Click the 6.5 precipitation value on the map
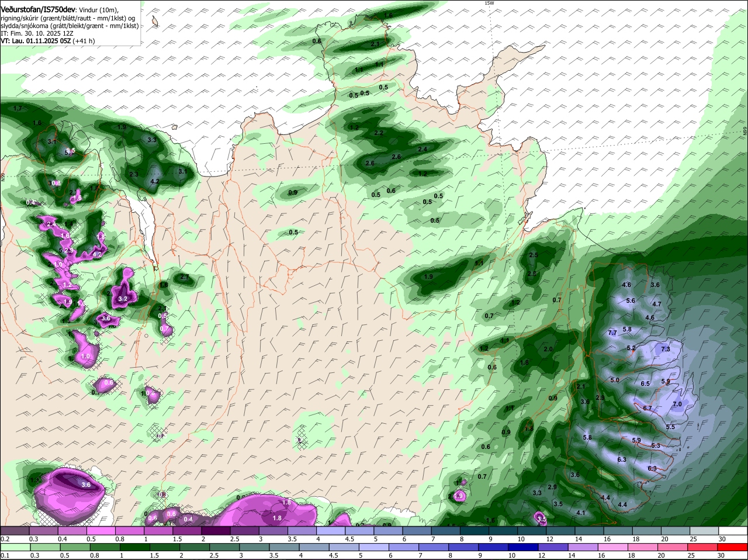The image size is (748, 560). click(x=645, y=383)
